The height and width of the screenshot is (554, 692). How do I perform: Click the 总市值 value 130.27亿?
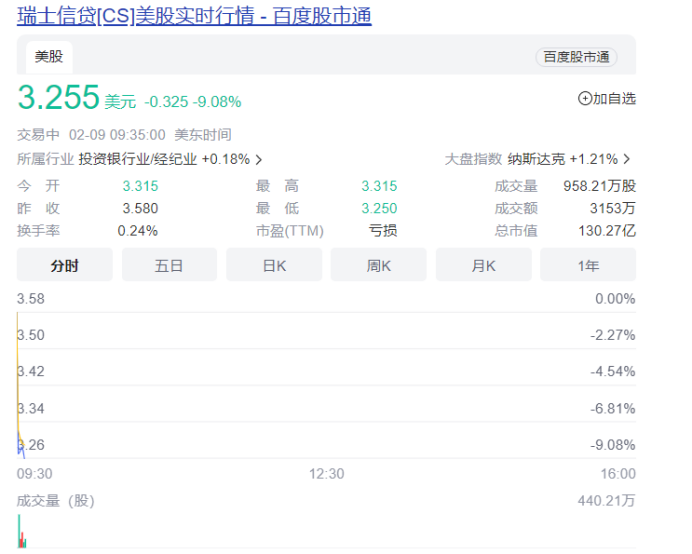tap(607, 231)
